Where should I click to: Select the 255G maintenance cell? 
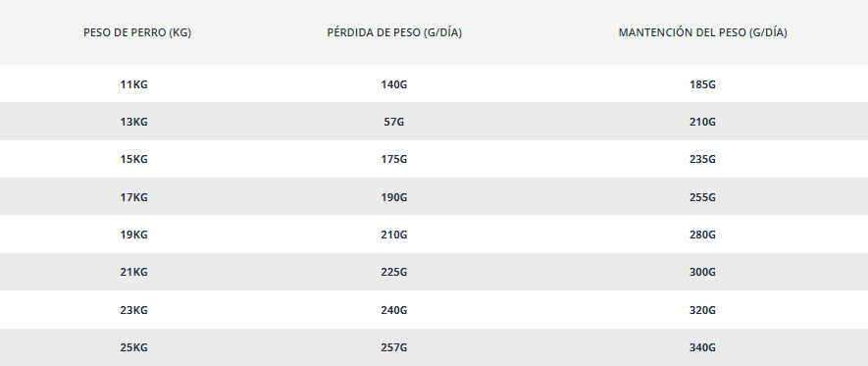click(x=702, y=197)
